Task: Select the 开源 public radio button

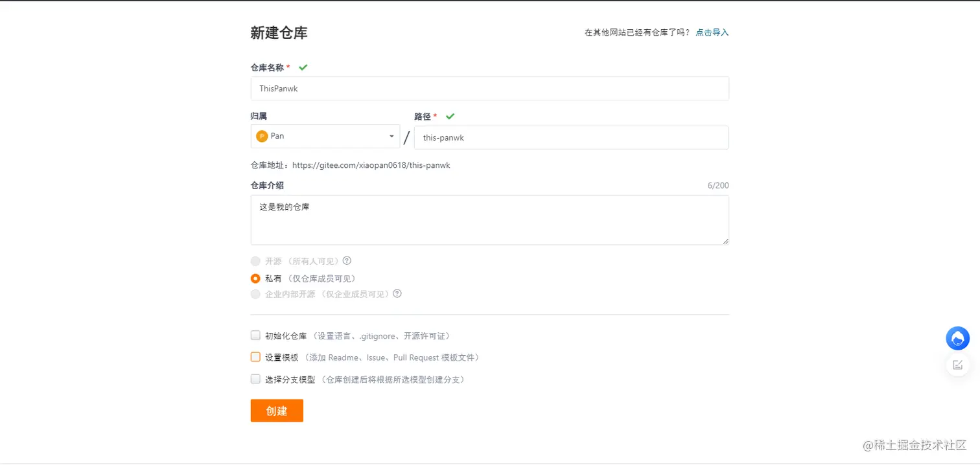Action: tap(255, 261)
